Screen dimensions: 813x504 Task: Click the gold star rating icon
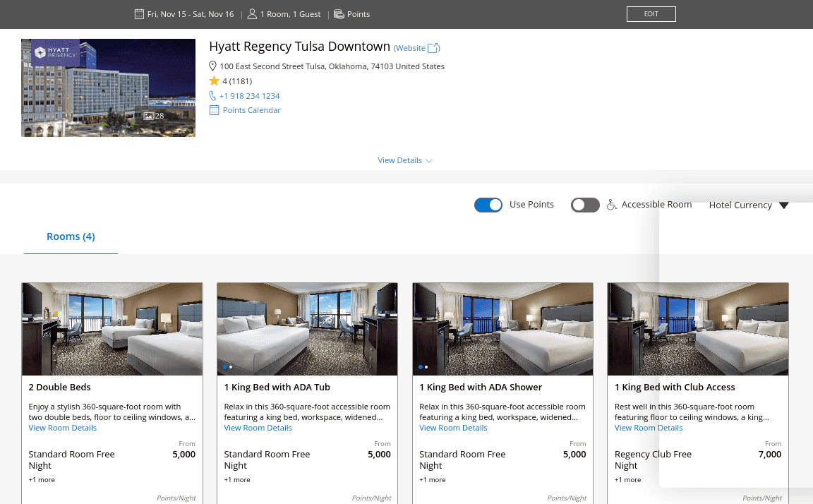tap(214, 80)
